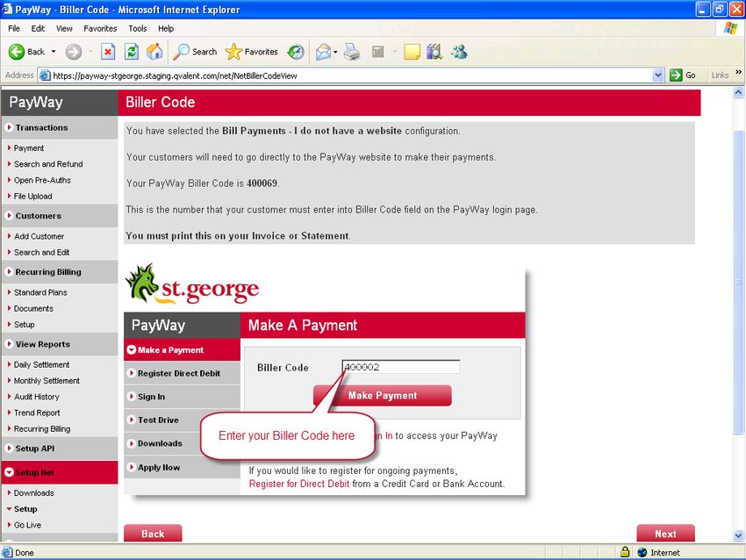Open the Add Customer link
746x560 pixels.
39,236
